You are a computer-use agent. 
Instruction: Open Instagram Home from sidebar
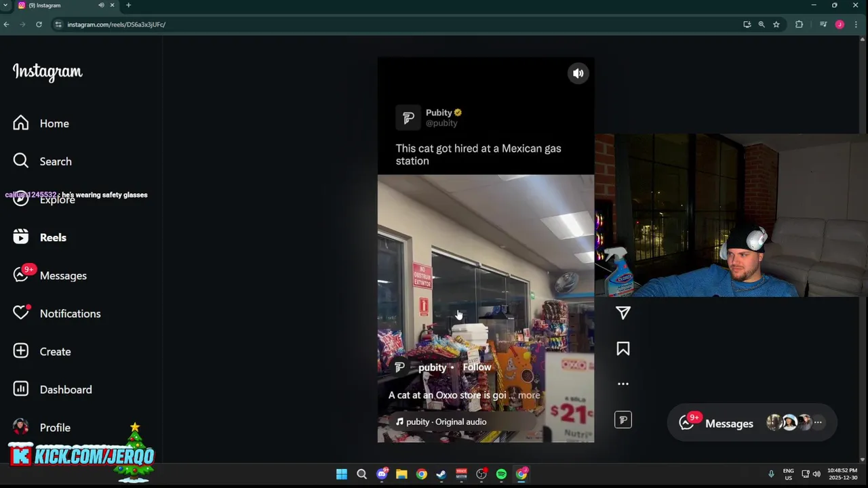tap(41, 123)
